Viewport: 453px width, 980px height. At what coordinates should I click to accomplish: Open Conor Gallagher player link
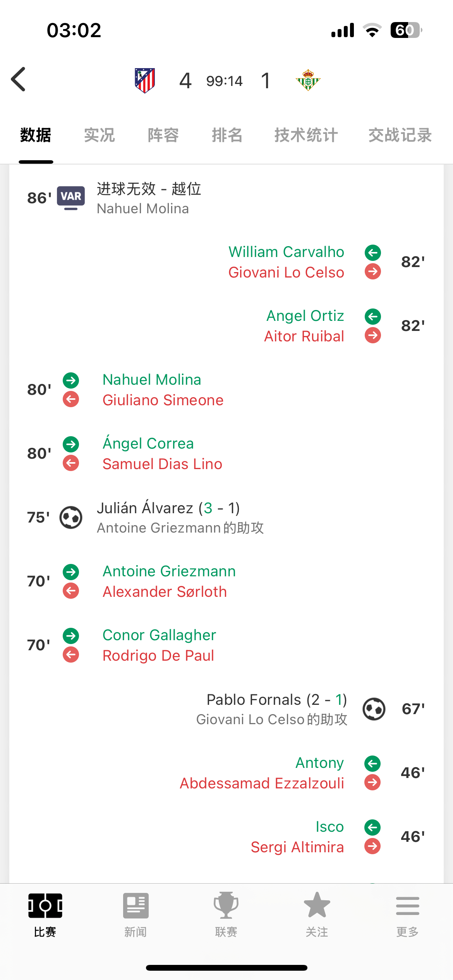159,635
